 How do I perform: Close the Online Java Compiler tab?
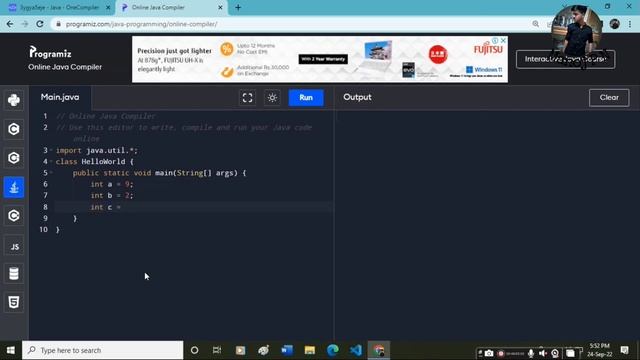pos(220,7)
